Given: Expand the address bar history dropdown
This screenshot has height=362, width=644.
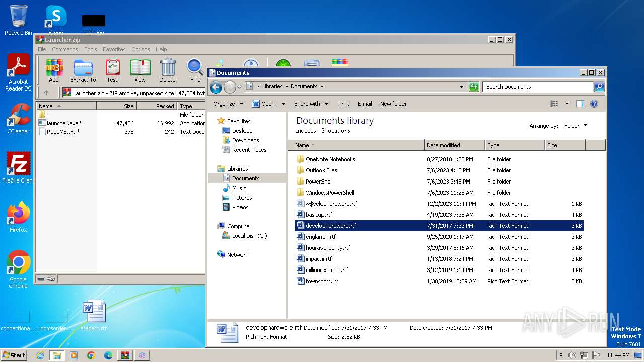Looking at the screenshot, I should click(461, 87).
